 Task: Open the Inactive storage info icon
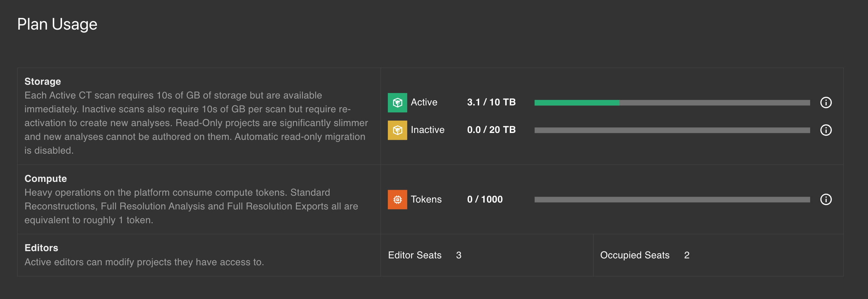[x=826, y=130]
